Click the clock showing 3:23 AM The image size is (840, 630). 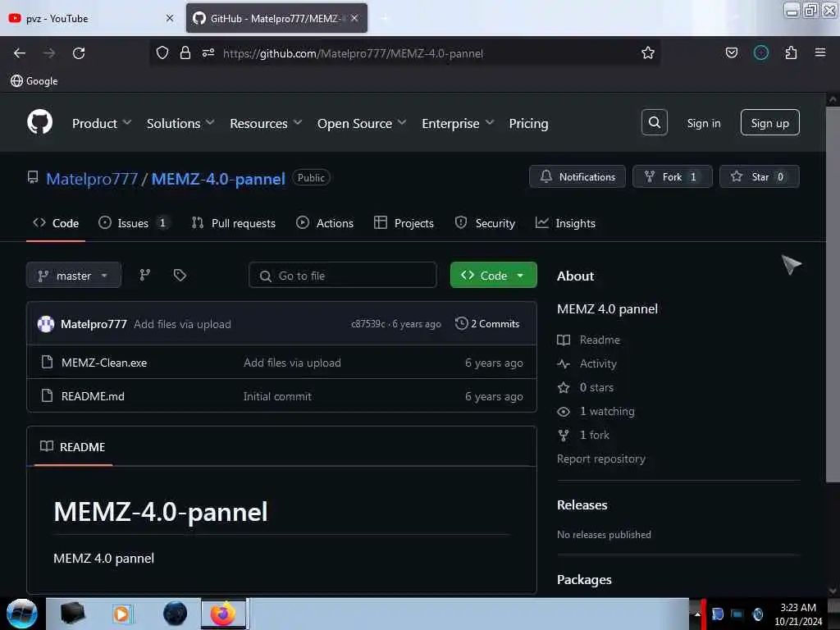pos(797,608)
